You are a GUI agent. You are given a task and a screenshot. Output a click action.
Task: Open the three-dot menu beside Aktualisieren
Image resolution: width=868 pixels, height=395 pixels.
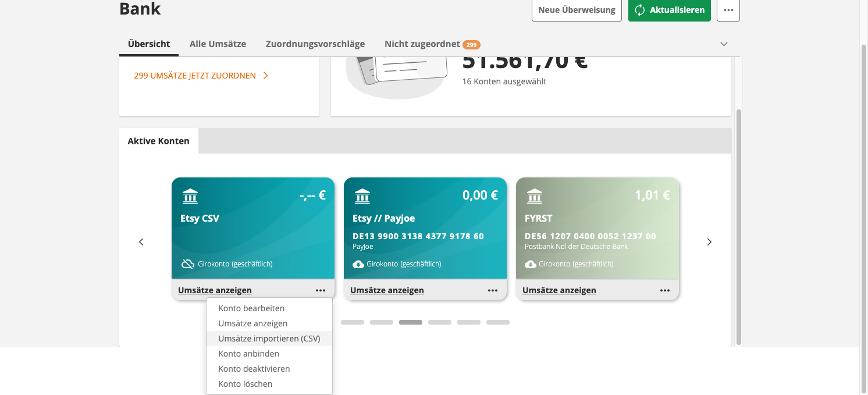[728, 10]
